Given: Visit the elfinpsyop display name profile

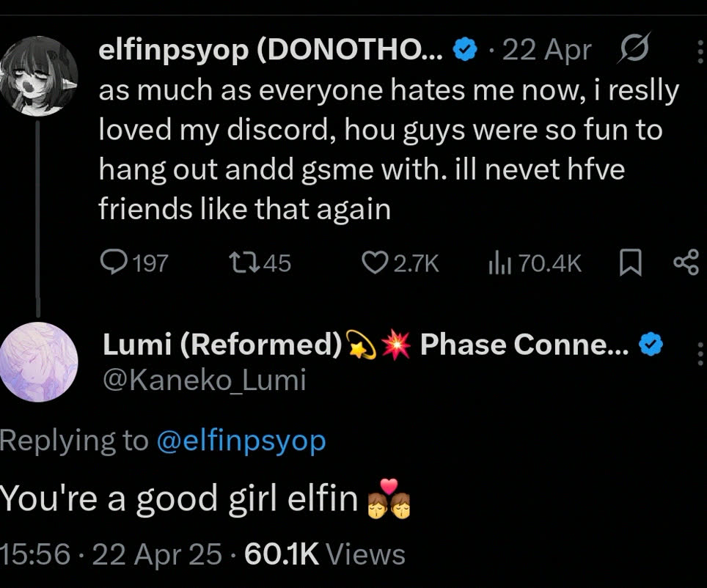Looking at the screenshot, I should click(x=271, y=50).
